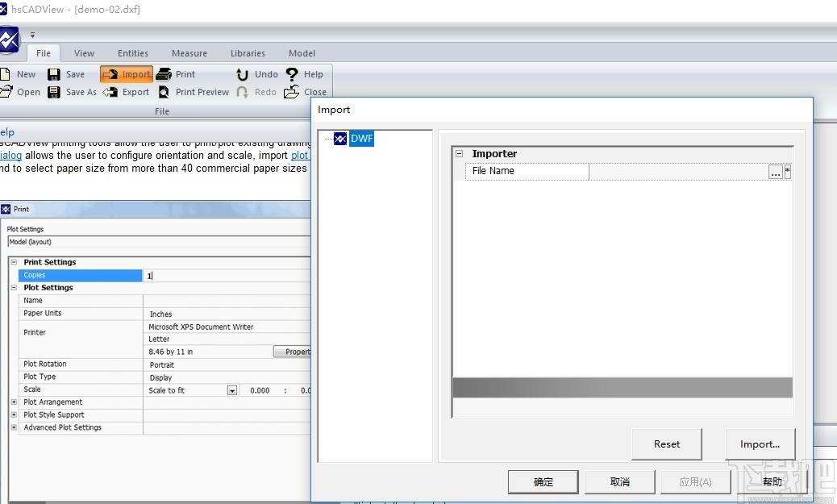Image resolution: width=837 pixels, height=504 pixels.
Task: Expand the Advanced Plot Settings group
Action: 14,427
